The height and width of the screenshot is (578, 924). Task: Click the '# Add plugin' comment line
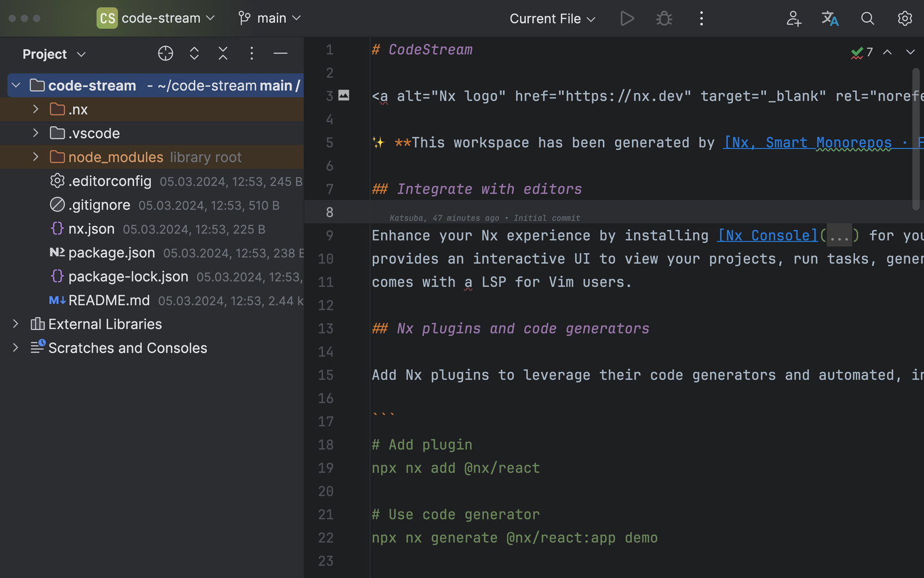point(422,444)
